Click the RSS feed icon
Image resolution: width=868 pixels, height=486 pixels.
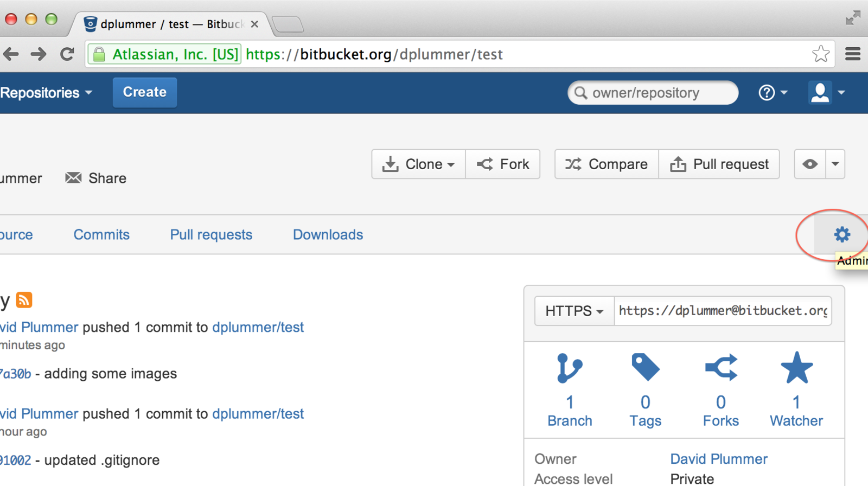(x=24, y=300)
